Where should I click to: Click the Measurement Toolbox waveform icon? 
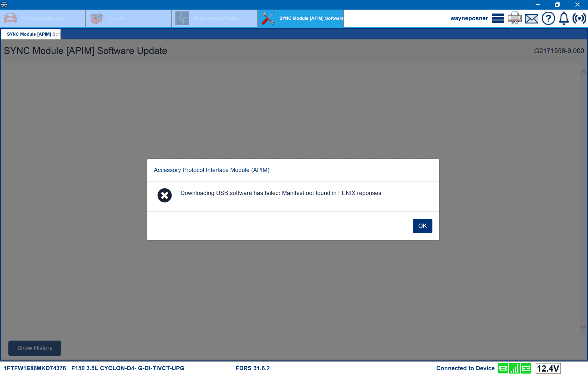coord(182,18)
